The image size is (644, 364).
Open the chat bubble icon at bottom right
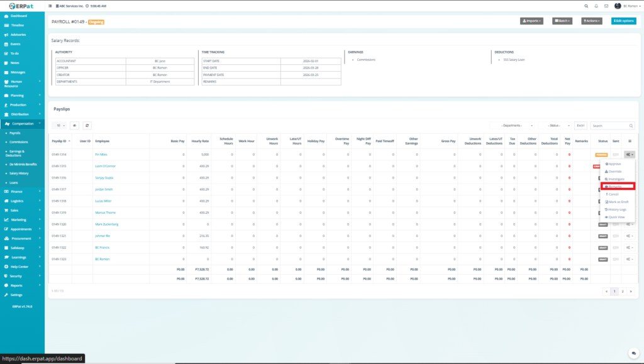click(633, 353)
